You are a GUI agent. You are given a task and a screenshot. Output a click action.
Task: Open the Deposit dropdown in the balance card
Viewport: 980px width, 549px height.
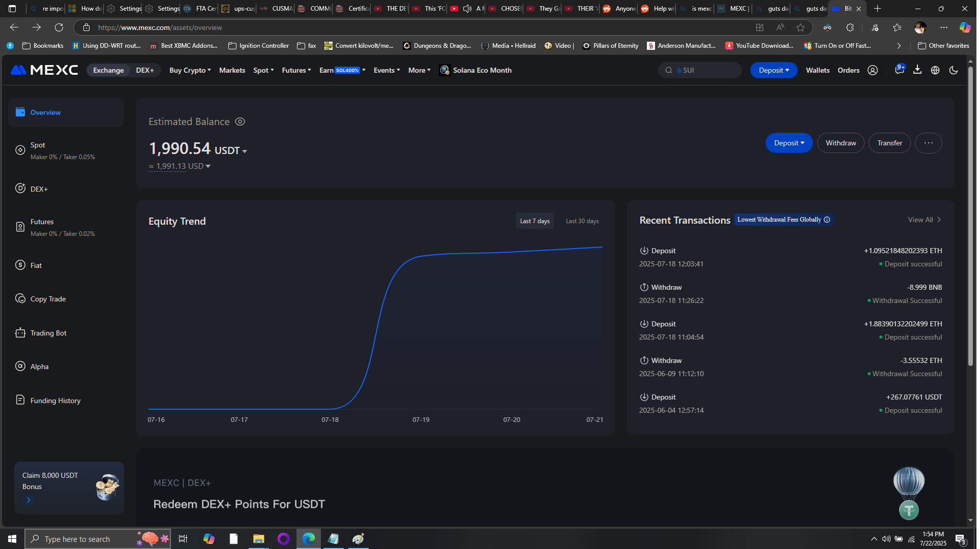coord(789,143)
